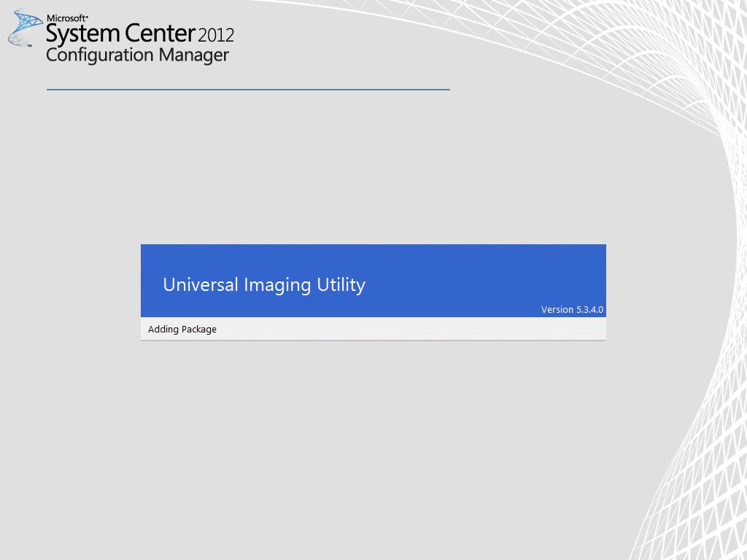Click the Universal Imaging Utility title text
This screenshot has height=560, width=747.
pos(265,284)
